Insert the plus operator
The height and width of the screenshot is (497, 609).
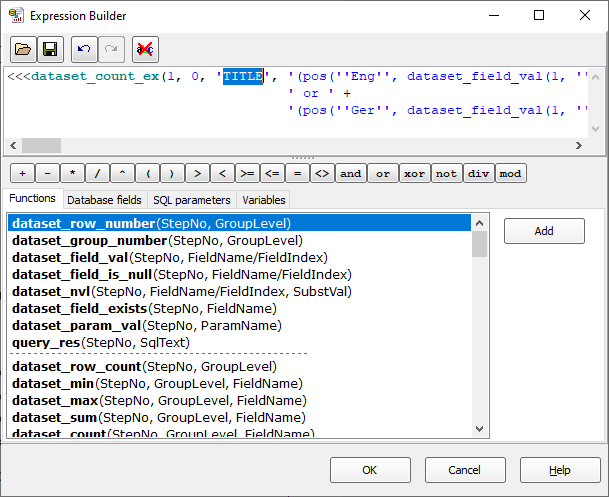pyautogui.click(x=22, y=173)
